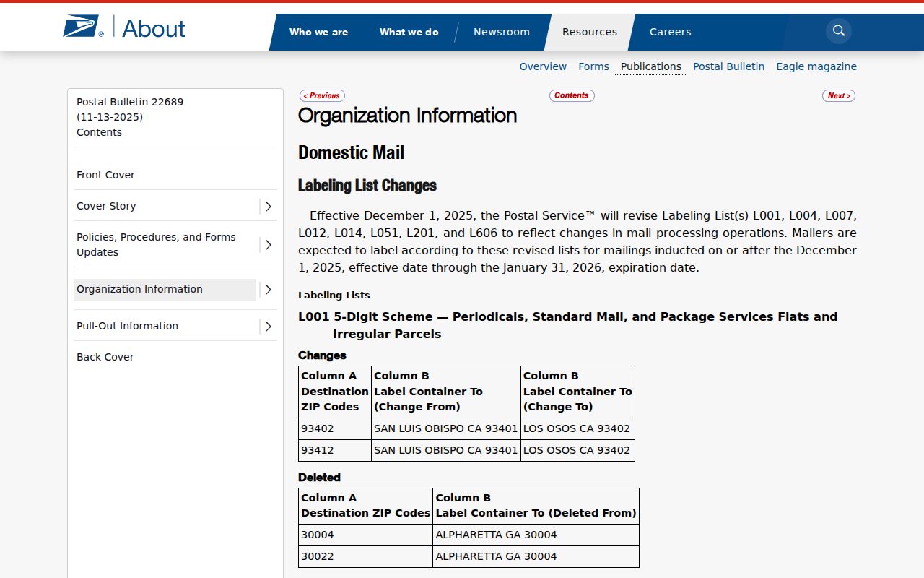Open the Overview sub-navigation link

pyautogui.click(x=543, y=66)
